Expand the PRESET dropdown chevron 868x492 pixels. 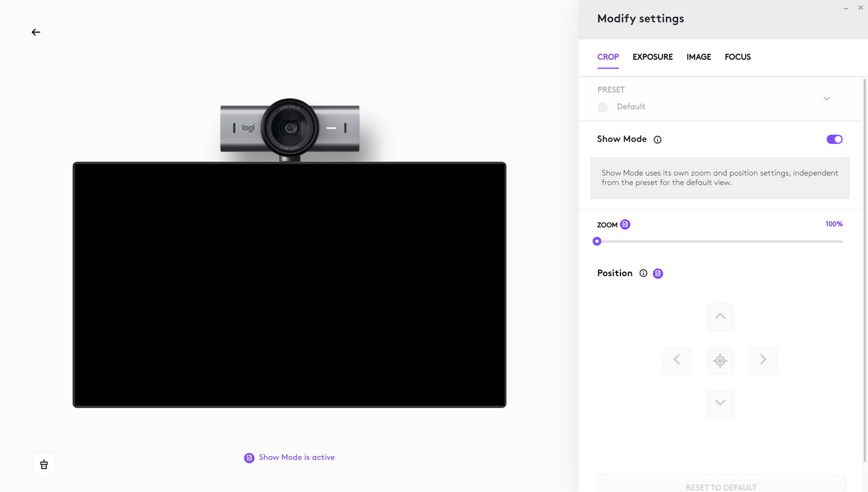point(827,98)
